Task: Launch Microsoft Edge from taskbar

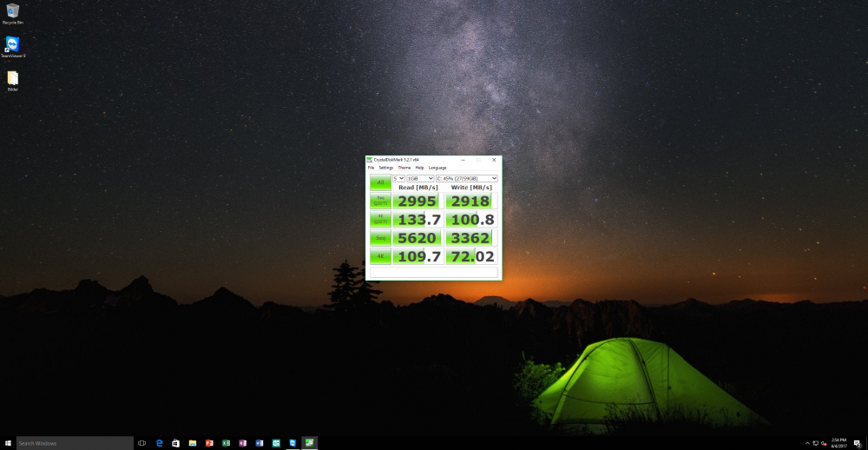Action: pyautogui.click(x=160, y=443)
